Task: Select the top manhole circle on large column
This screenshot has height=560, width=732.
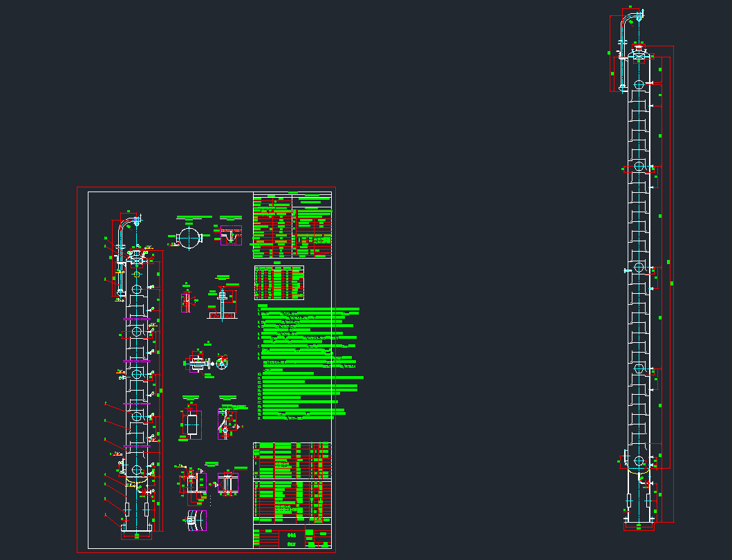Action: click(x=639, y=84)
